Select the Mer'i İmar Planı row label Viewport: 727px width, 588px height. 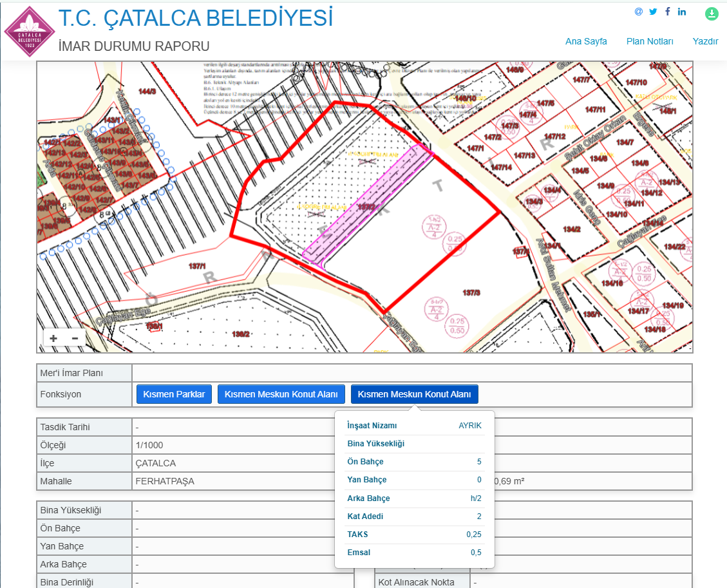click(x=71, y=373)
